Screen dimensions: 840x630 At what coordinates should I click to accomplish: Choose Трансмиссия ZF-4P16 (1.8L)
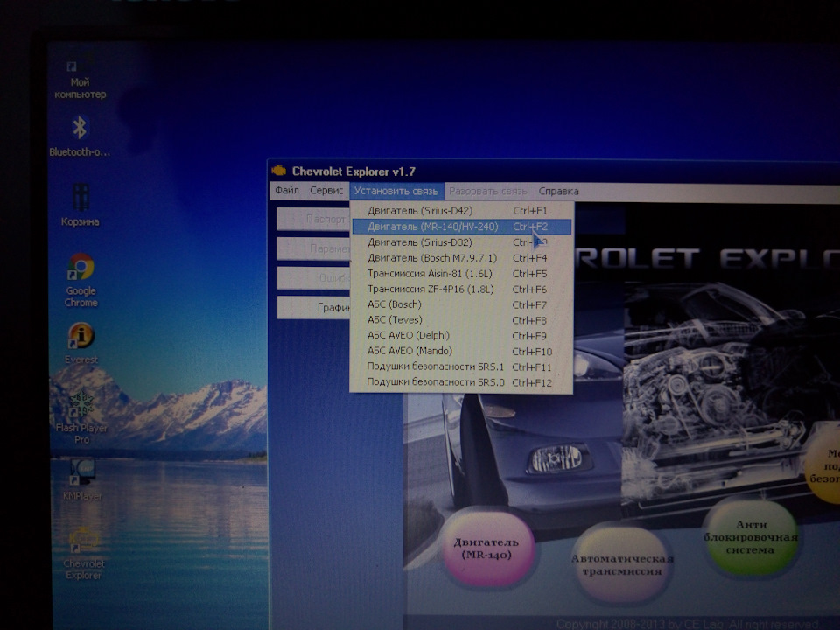461,289
